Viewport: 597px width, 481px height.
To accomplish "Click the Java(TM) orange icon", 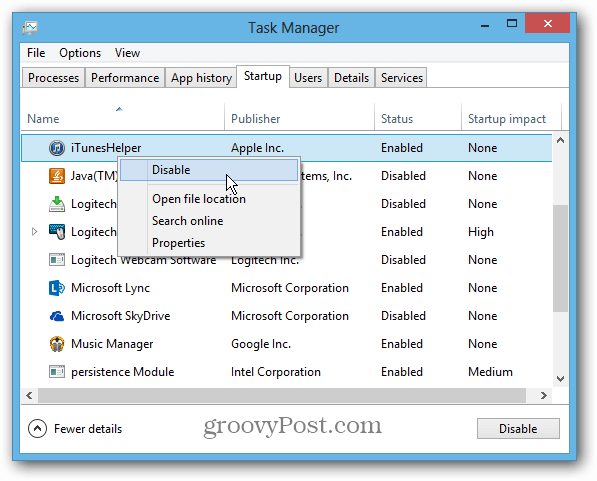I will point(57,176).
